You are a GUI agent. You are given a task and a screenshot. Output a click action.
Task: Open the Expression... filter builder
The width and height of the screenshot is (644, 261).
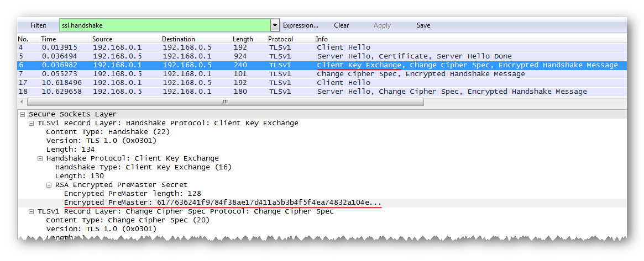[x=300, y=25]
